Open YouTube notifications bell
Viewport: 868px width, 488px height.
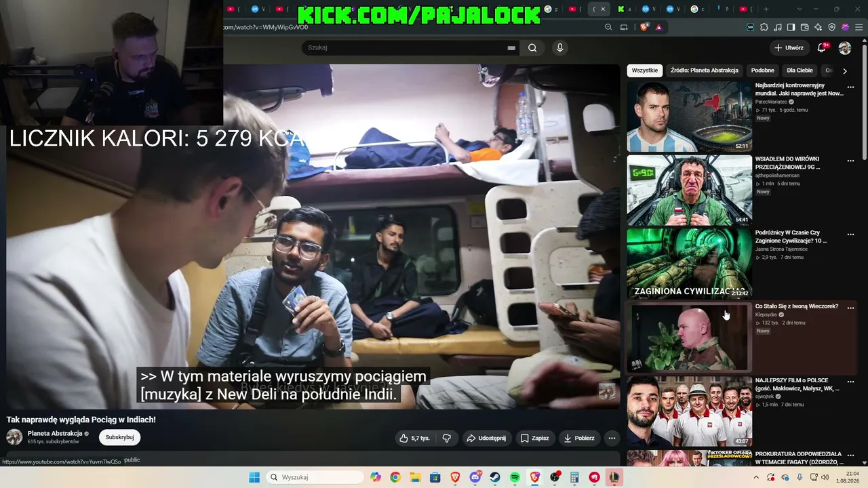tap(822, 47)
